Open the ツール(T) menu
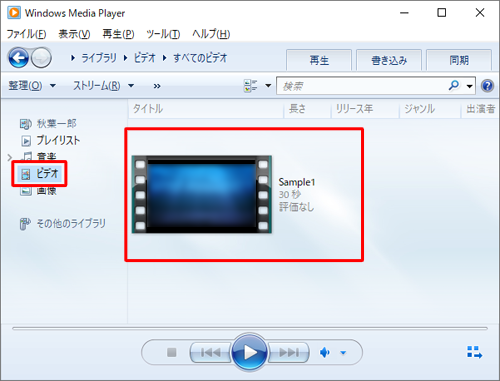This screenshot has width=500, height=381. pos(163,34)
